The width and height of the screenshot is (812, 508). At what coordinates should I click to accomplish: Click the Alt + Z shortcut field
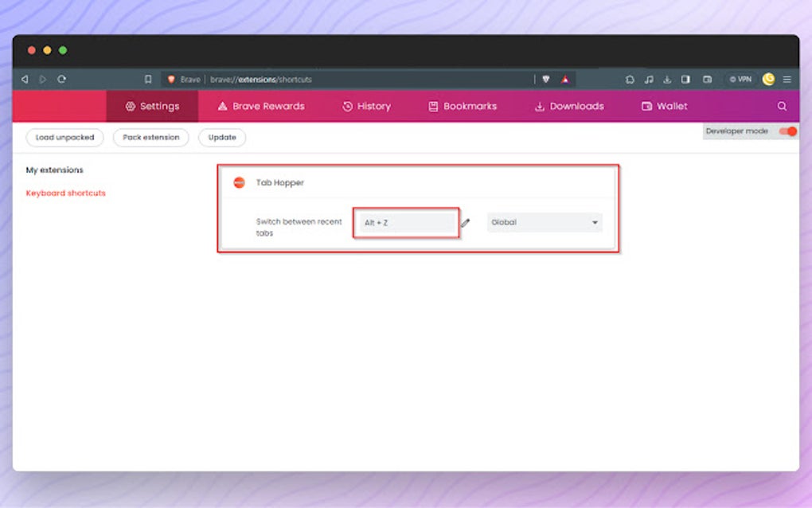pos(407,223)
